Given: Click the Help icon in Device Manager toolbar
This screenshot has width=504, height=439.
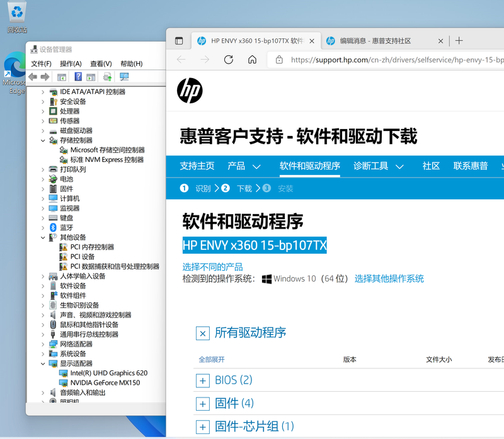Looking at the screenshot, I should (78, 77).
